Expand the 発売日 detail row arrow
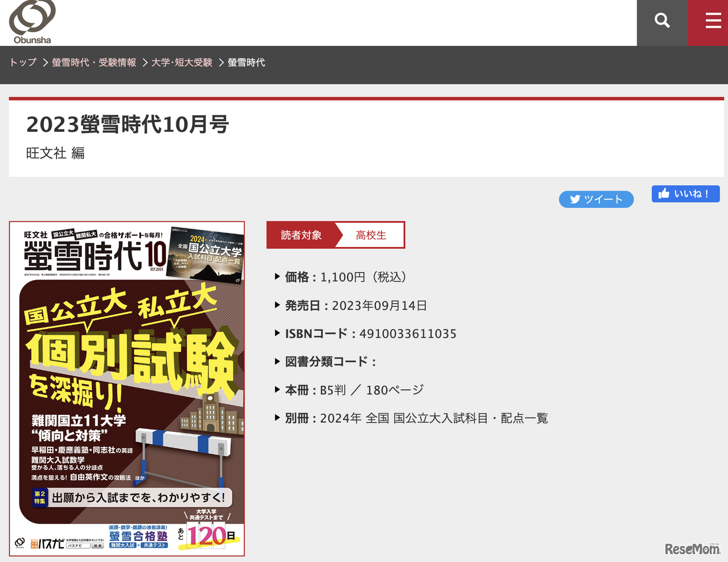Screen dimensions: 728x562 276,305
